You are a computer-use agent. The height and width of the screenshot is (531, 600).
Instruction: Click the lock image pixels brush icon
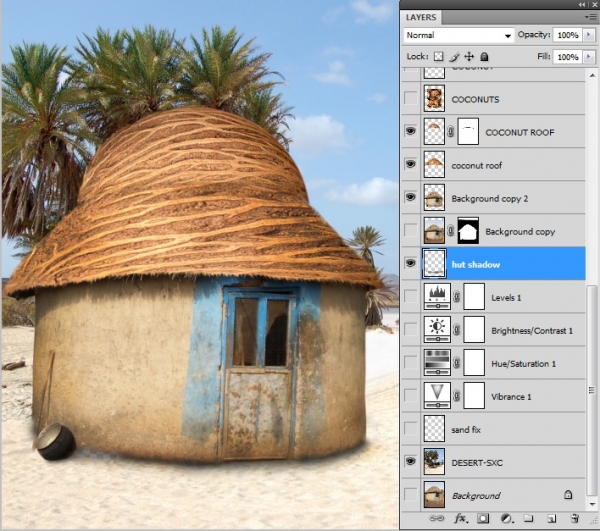(x=454, y=57)
